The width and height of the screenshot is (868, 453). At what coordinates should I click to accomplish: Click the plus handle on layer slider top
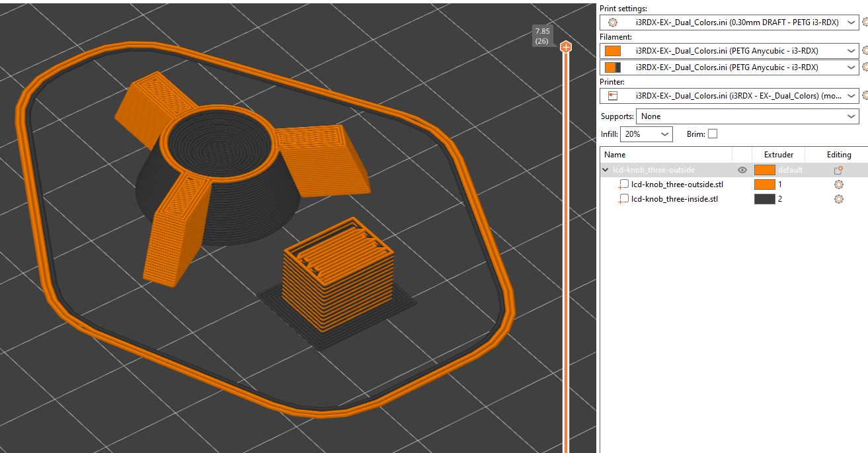tap(565, 47)
